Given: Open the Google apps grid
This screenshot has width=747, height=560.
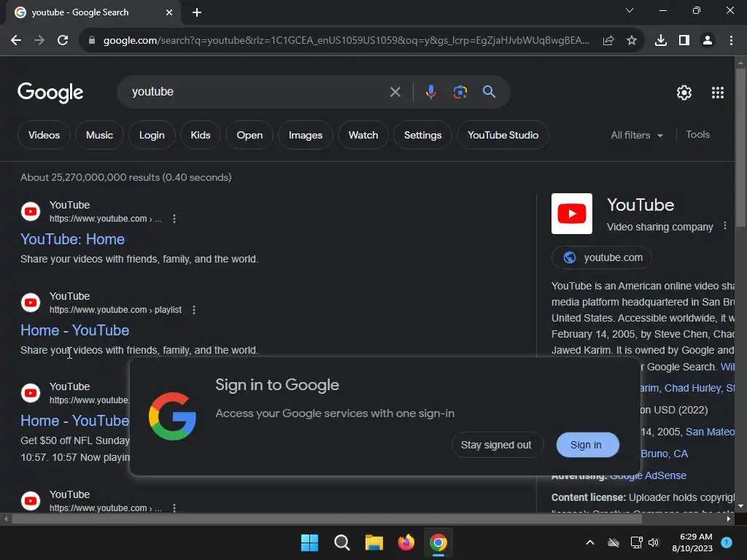Looking at the screenshot, I should coord(718,93).
